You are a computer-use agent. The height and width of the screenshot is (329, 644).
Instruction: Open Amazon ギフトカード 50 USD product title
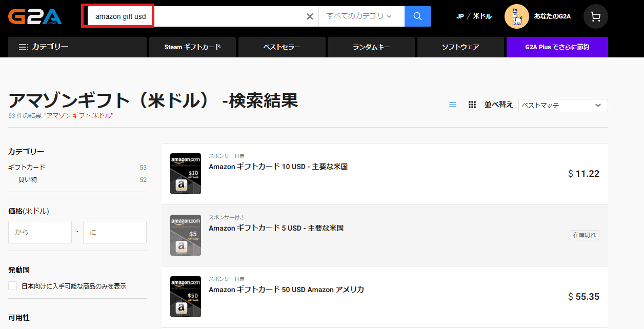tap(286, 290)
